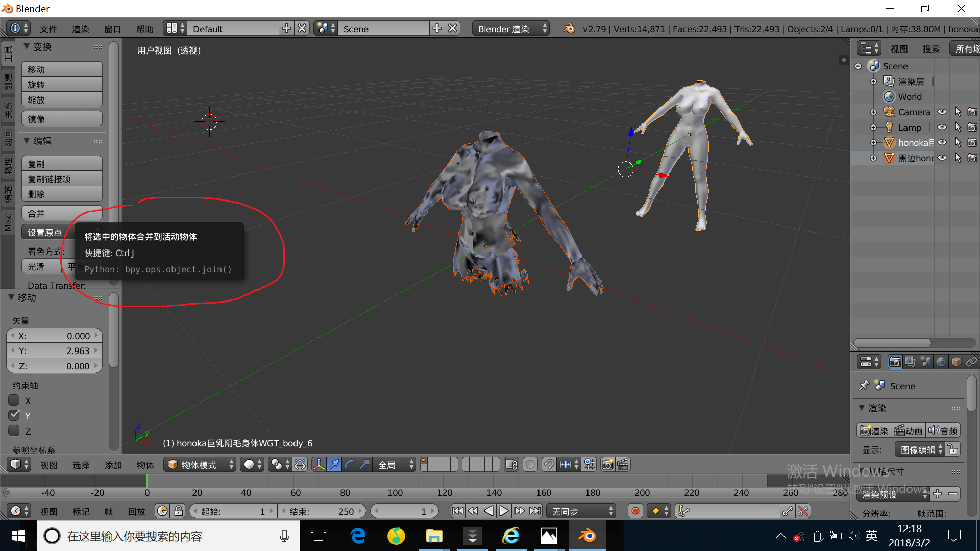Open the object mode dropdown
Image resolution: width=980 pixels, height=551 pixels.
tap(201, 464)
